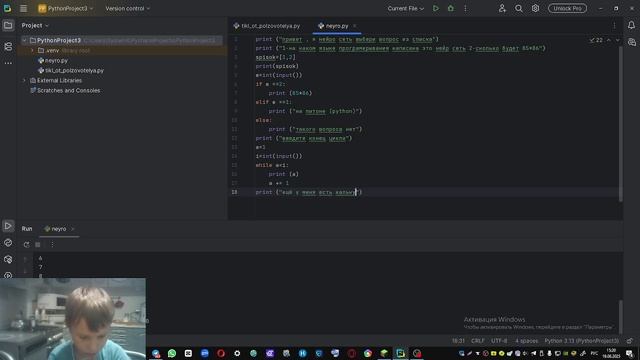Image resolution: width=640 pixels, height=360 pixels.
Task: Open Current File run configuration dropdown
Action: [x=405, y=8]
